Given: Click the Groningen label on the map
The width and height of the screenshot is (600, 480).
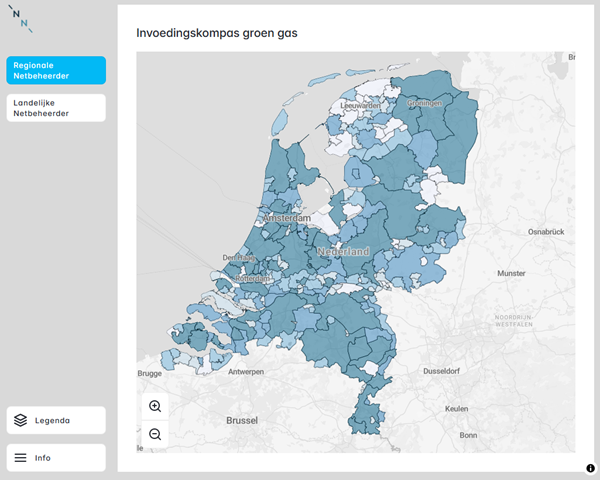Looking at the screenshot, I should (424, 103).
